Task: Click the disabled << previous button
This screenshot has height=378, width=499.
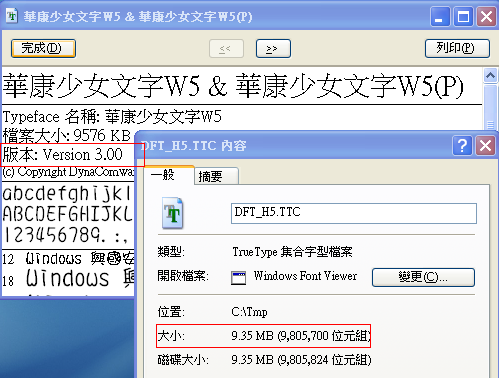Action: tap(226, 49)
